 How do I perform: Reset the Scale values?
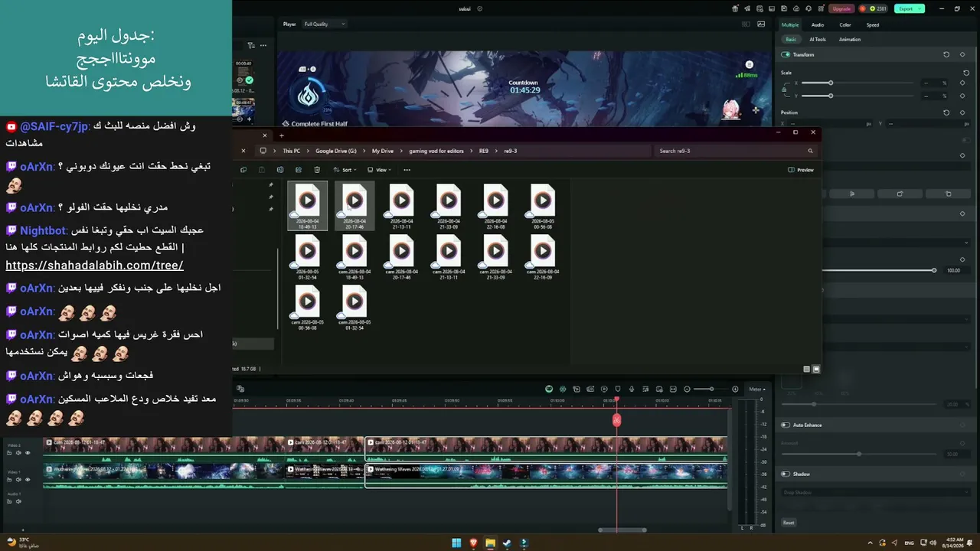(x=966, y=73)
